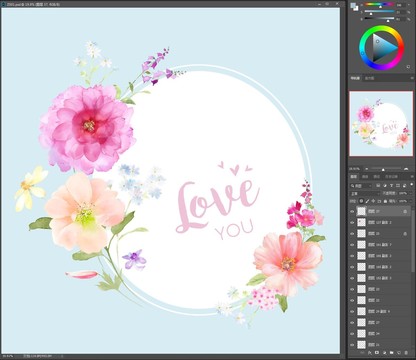The width and height of the screenshot is (416, 360).
Task: Click the Navigator zoom-in icon
Action: tap(406, 169)
